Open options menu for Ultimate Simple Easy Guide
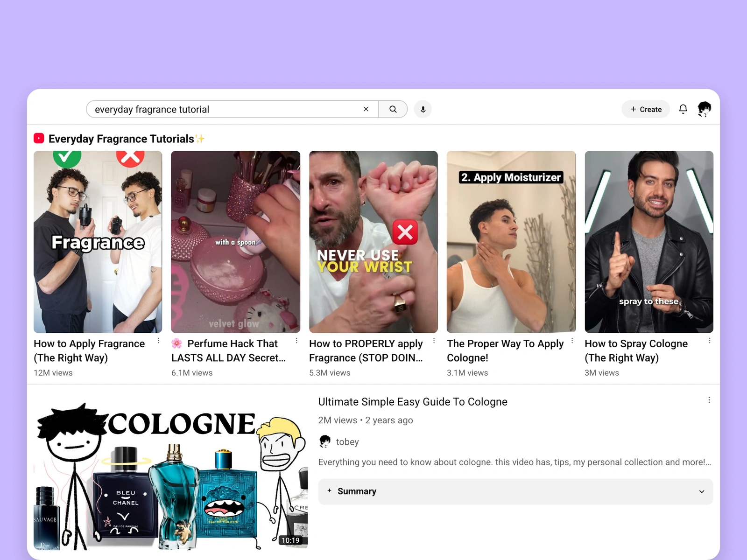Viewport: 747px width, 560px height. pyautogui.click(x=709, y=400)
